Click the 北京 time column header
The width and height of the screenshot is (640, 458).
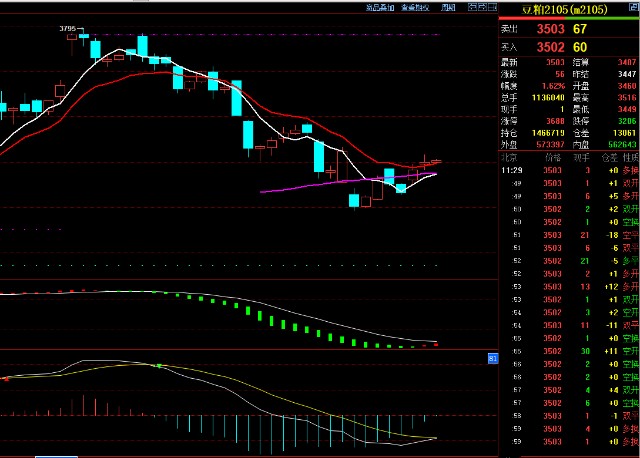(x=508, y=158)
